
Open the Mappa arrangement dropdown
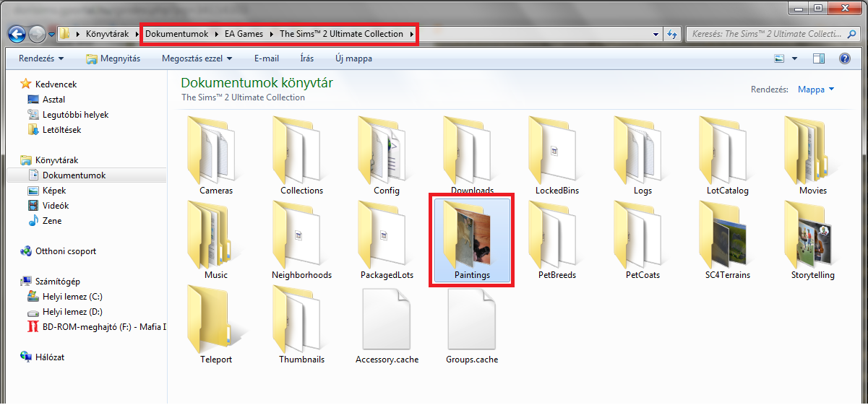point(816,90)
